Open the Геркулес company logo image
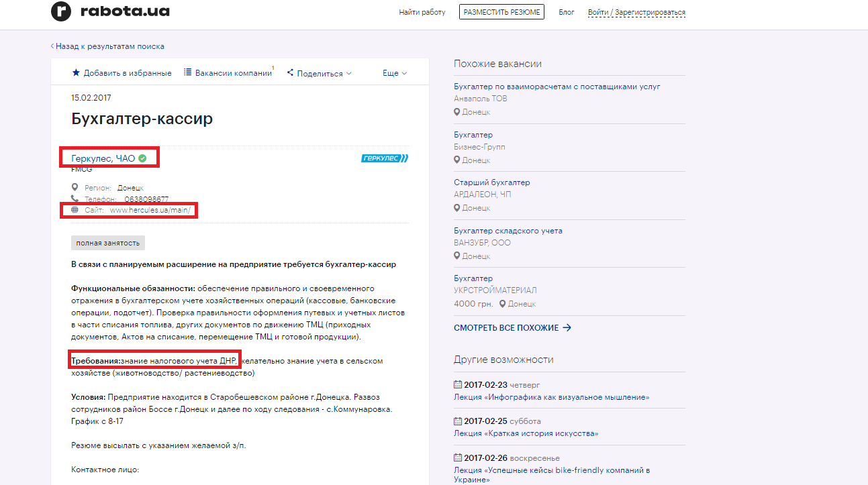 pyautogui.click(x=385, y=158)
